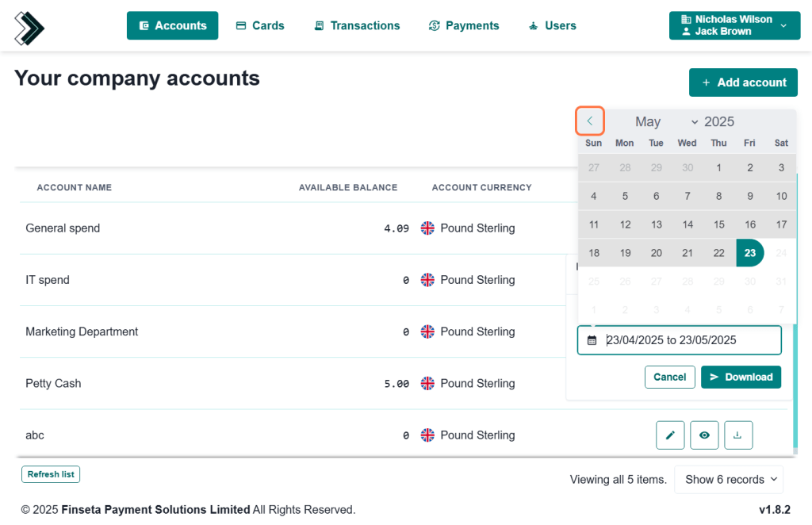
Task: Cancel the statement download dialog
Action: (x=669, y=377)
